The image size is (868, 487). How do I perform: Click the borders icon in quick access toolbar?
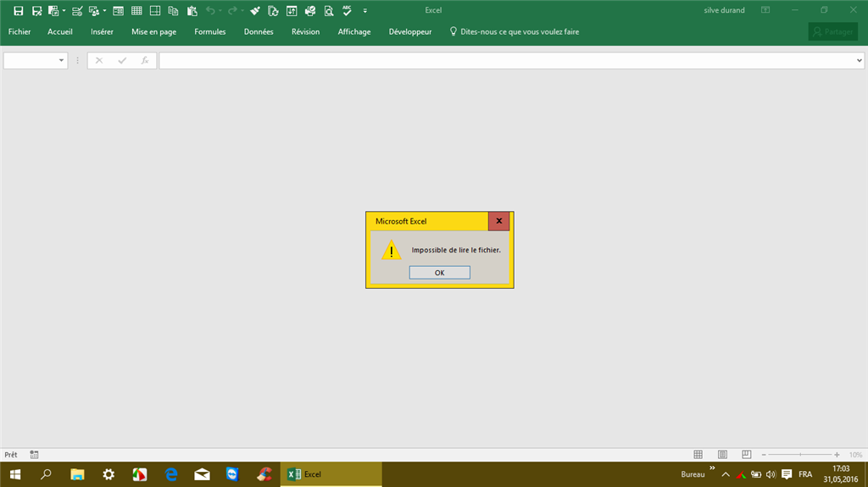(155, 10)
